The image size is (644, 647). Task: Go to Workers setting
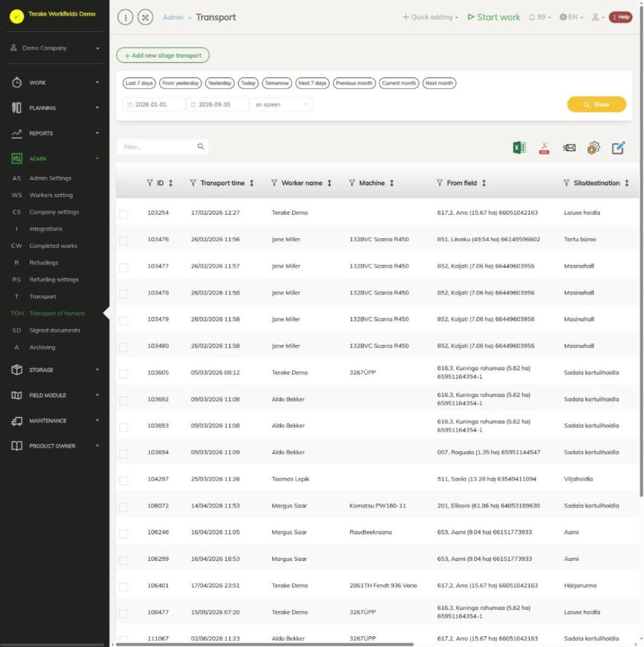point(51,195)
